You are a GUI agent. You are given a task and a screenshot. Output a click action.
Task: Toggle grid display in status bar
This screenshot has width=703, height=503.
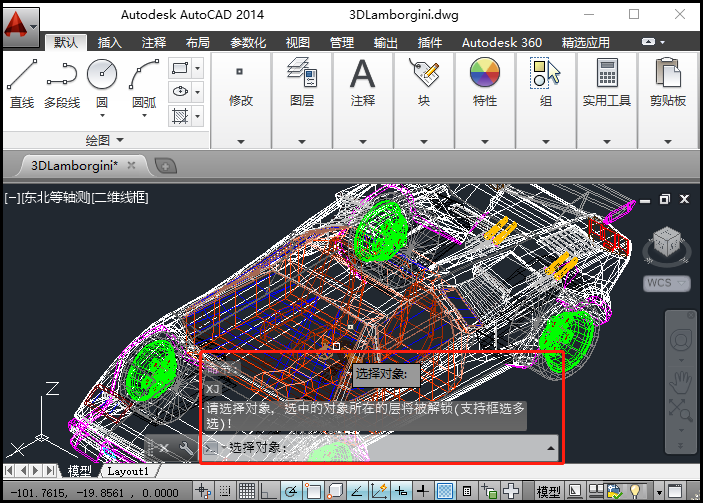click(245, 491)
